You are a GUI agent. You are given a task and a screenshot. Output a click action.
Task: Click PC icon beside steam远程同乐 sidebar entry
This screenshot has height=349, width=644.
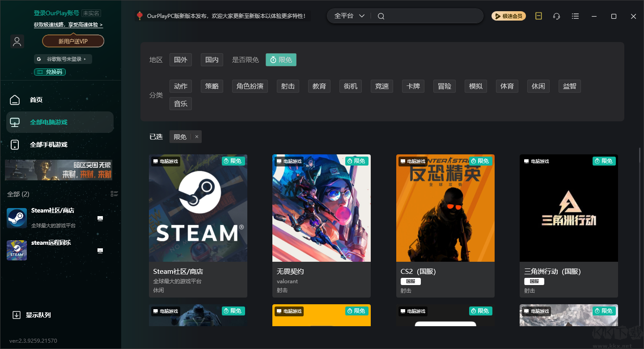pyautogui.click(x=100, y=251)
